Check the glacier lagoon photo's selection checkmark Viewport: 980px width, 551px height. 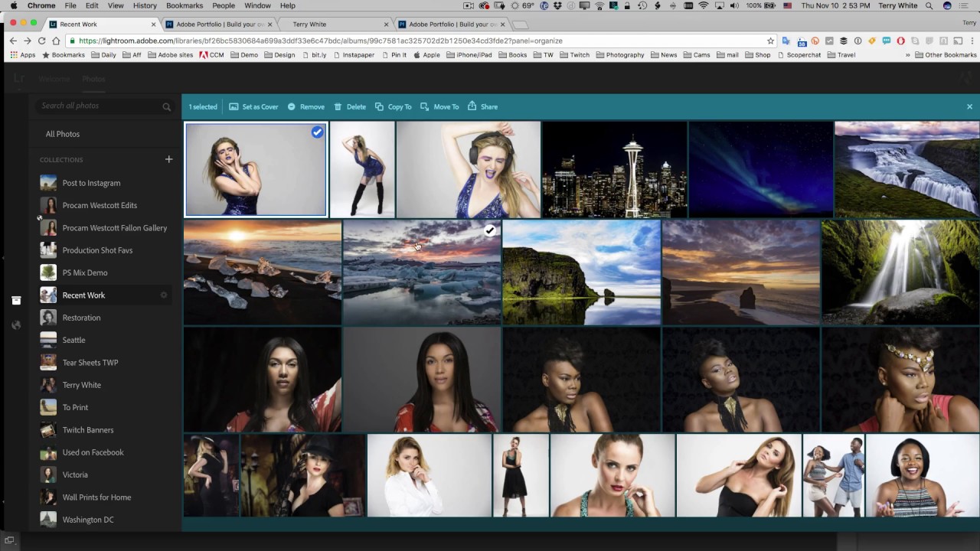pyautogui.click(x=490, y=230)
